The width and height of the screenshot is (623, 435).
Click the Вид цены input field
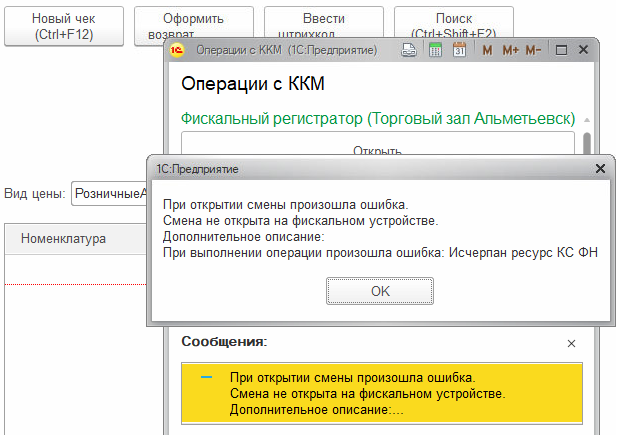110,194
